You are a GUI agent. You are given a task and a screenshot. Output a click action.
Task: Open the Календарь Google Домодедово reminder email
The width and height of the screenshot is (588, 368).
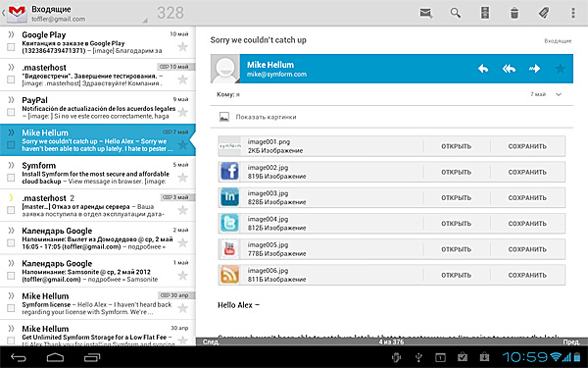coord(97,238)
